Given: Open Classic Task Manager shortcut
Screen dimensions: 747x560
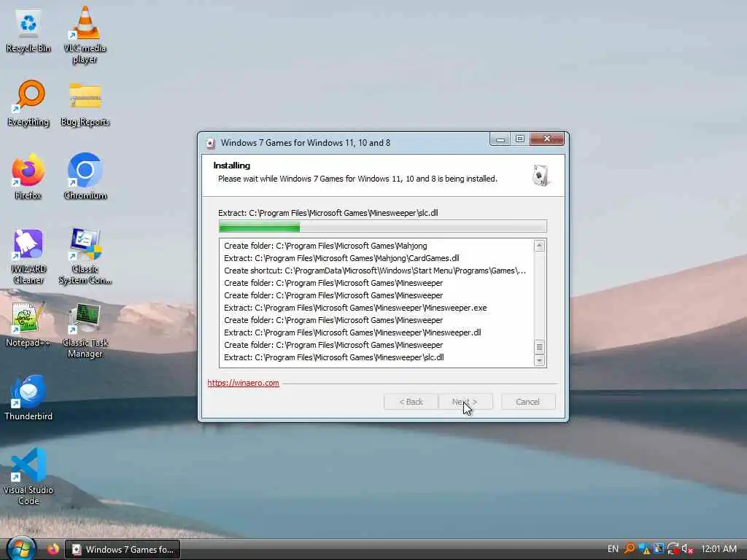Looking at the screenshot, I should point(85,330).
